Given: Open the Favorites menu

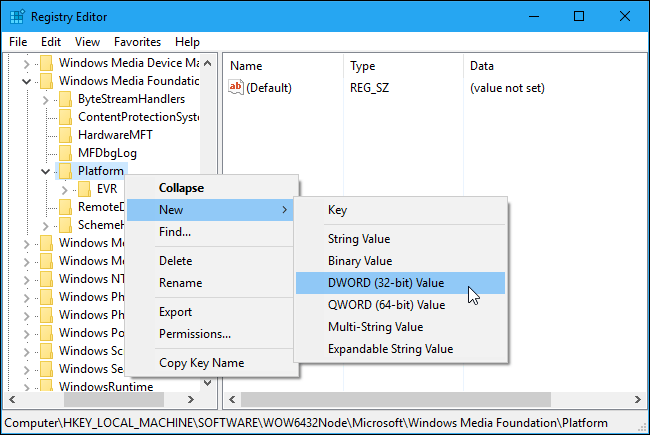Looking at the screenshot, I should 136,42.
